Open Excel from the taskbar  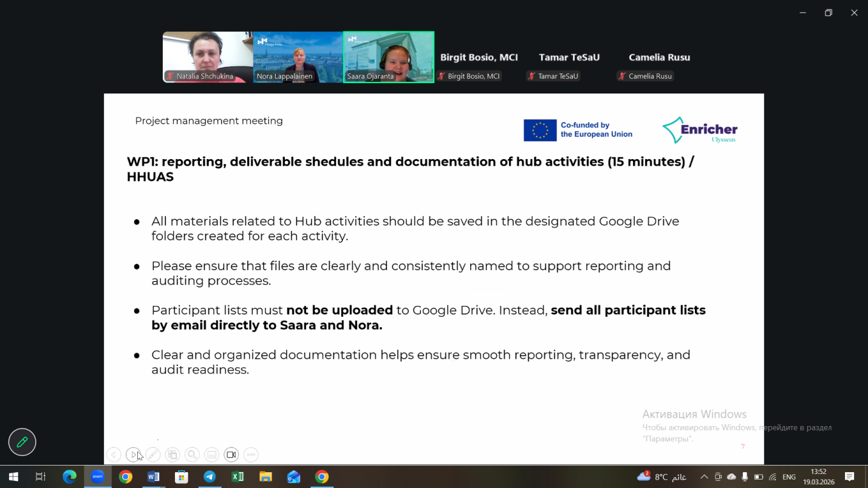(x=238, y=477)
